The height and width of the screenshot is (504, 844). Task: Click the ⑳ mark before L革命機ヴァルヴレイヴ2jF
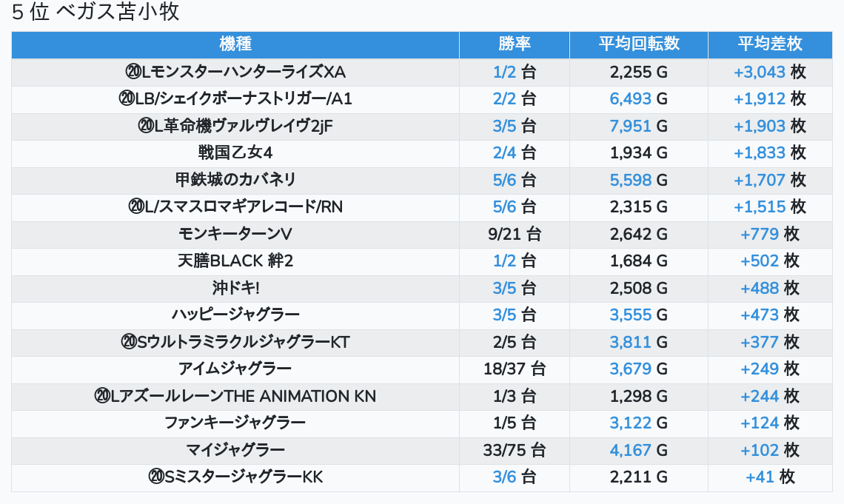(x=145, y=126)
